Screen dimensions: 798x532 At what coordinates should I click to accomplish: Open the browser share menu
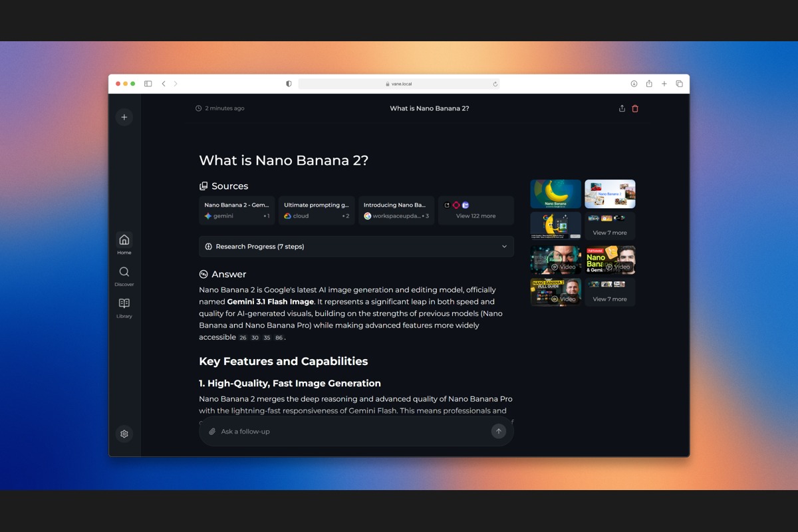point(649,84)
